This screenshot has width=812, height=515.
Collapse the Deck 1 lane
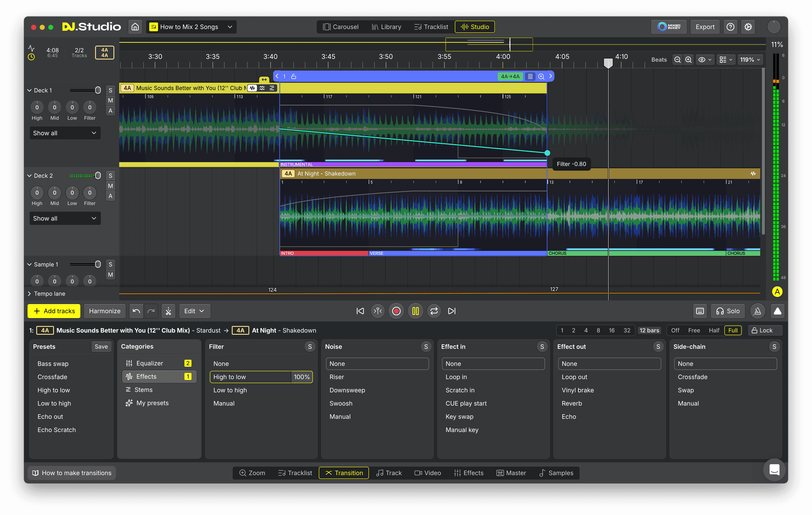[x=29, y=90]
